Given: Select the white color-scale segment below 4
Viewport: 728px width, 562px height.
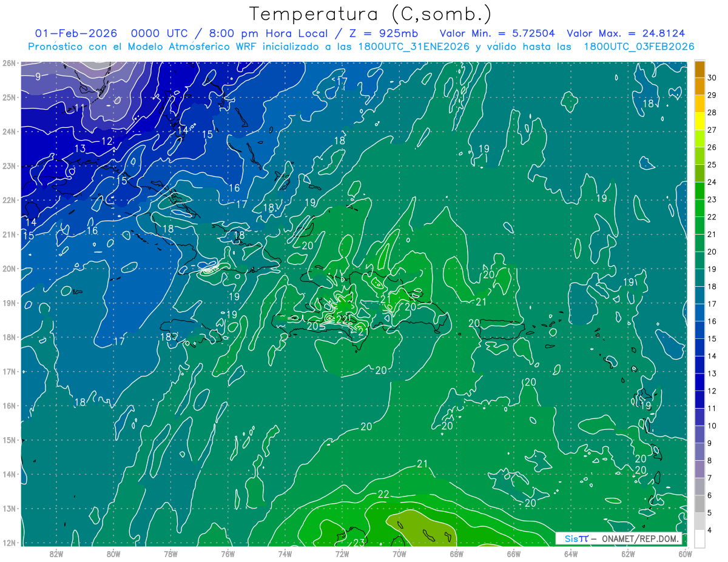Looking at the screenshot, I should click(699, 538).
